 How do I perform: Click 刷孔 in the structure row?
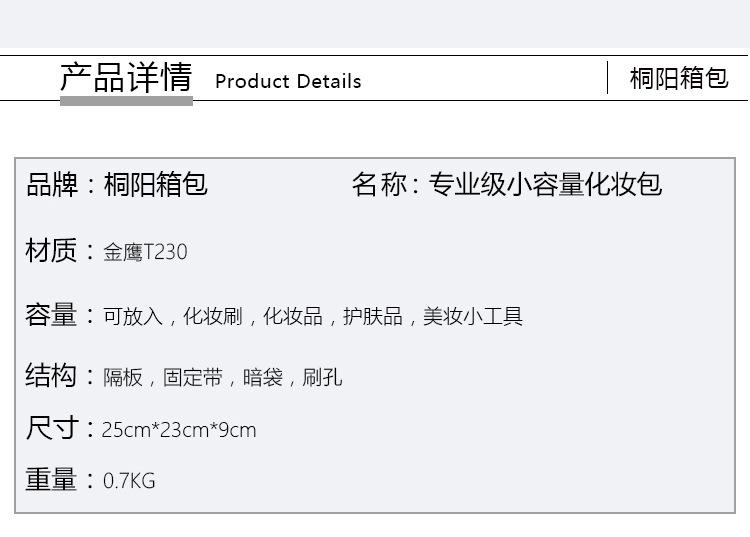point(323,378)
